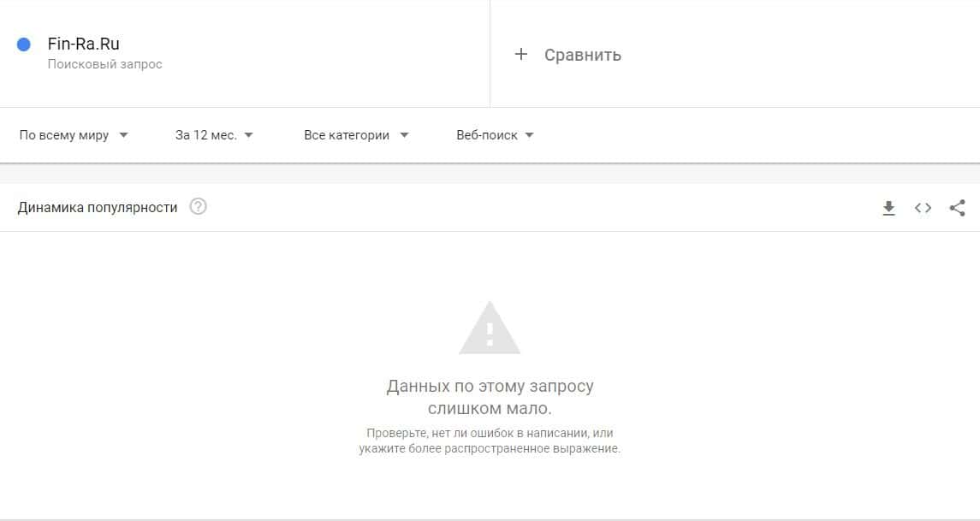Open the Веб-поиск search type dropdown
This screenshot has height=521, width=980.
495,135
